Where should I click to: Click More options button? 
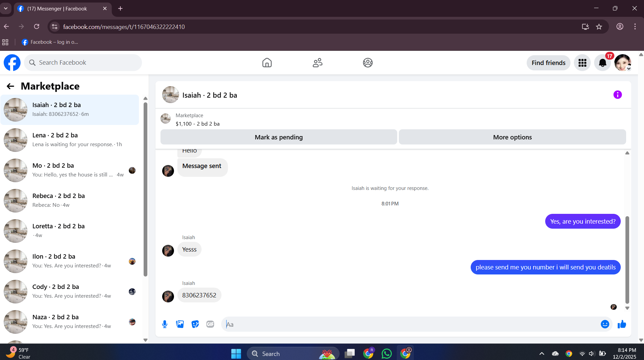coord(512,137)
